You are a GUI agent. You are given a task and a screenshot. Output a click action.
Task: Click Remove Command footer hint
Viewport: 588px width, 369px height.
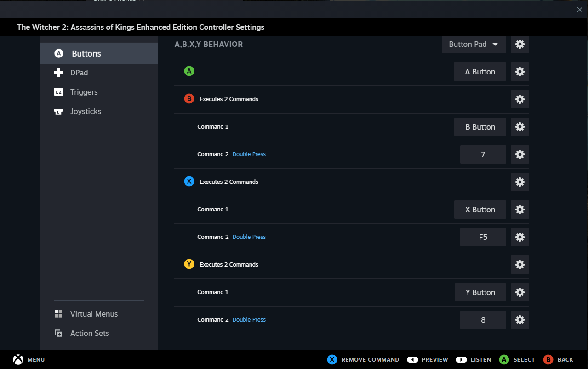coord(363,360)
